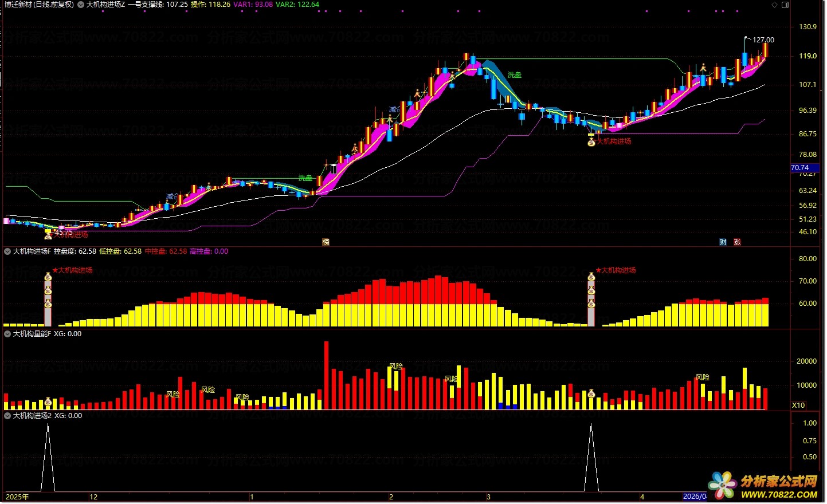This screenshot has height=504, width=827.
Task: Click the 减仓 label in the uptrend
Action: point(394,109)
